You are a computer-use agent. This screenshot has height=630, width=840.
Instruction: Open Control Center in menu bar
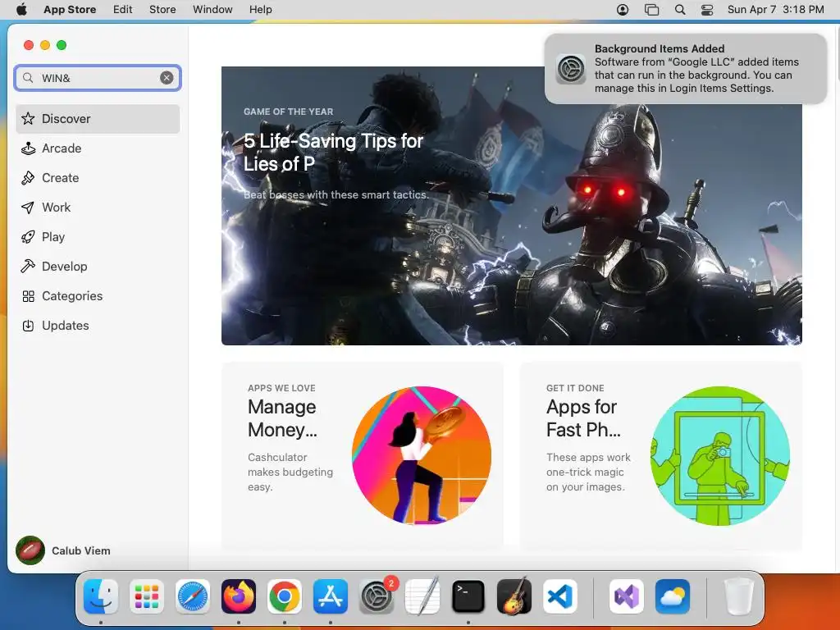pyautogui.click(x=707, y=9)
